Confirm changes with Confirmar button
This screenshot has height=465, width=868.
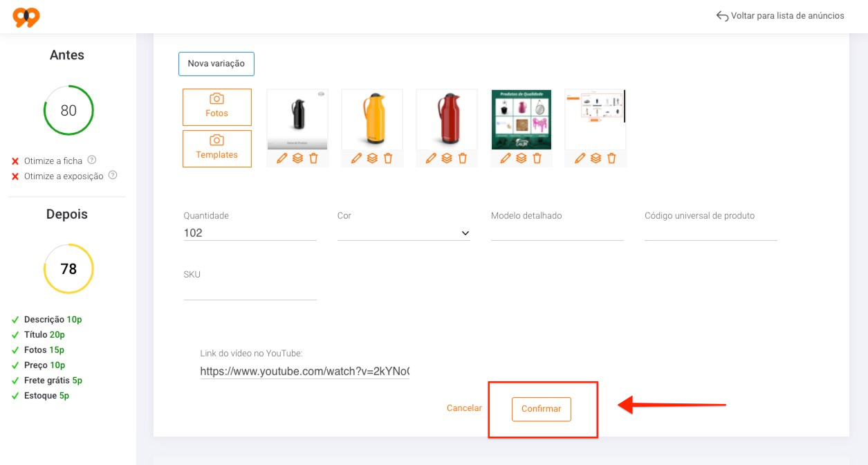[x=542, y=409]
